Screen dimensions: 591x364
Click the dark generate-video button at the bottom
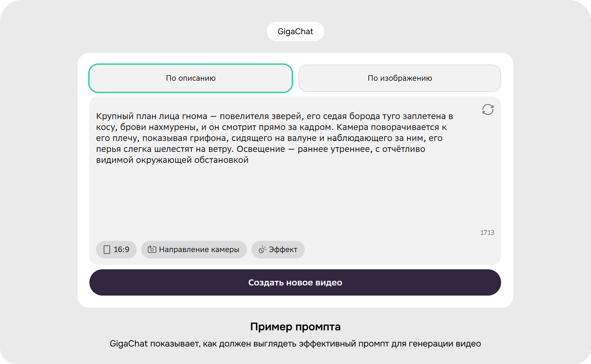click(295, 282)
